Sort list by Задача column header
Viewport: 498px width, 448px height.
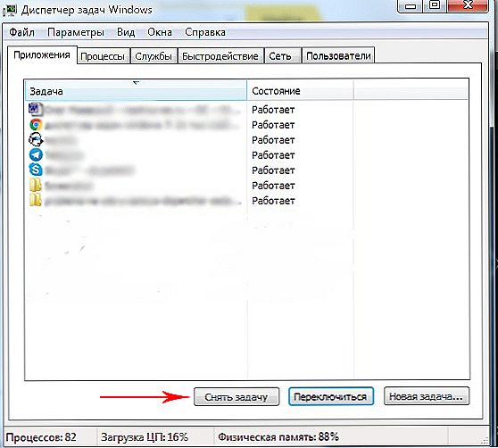tap(136, 91)
